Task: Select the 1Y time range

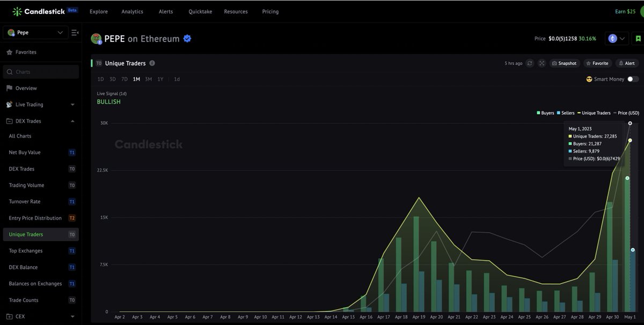Action: [160, 79]
